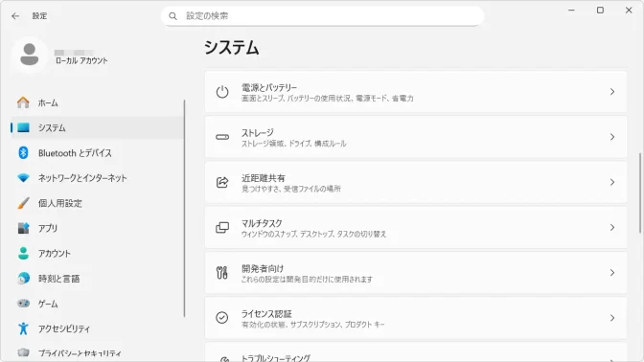Expand 開発者向け chevron arrow
This screenshot has height=362, width=644.
612,273
